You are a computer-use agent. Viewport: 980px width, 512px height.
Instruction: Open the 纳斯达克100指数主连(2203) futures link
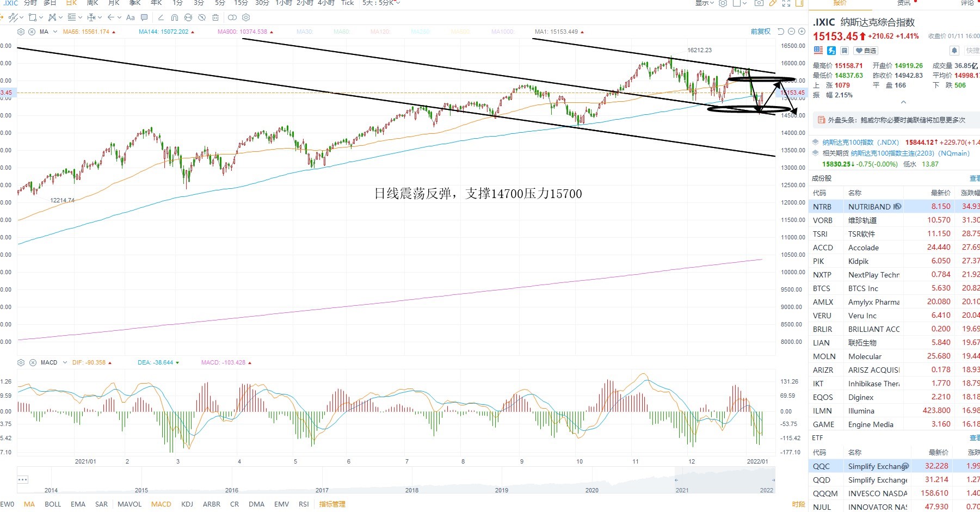pyautogui.click(x=910, y=153)
